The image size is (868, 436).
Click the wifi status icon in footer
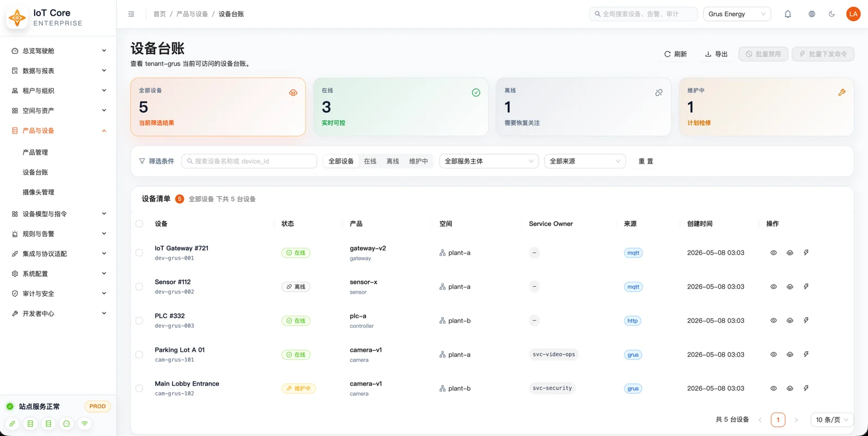(x=85, y=424)
